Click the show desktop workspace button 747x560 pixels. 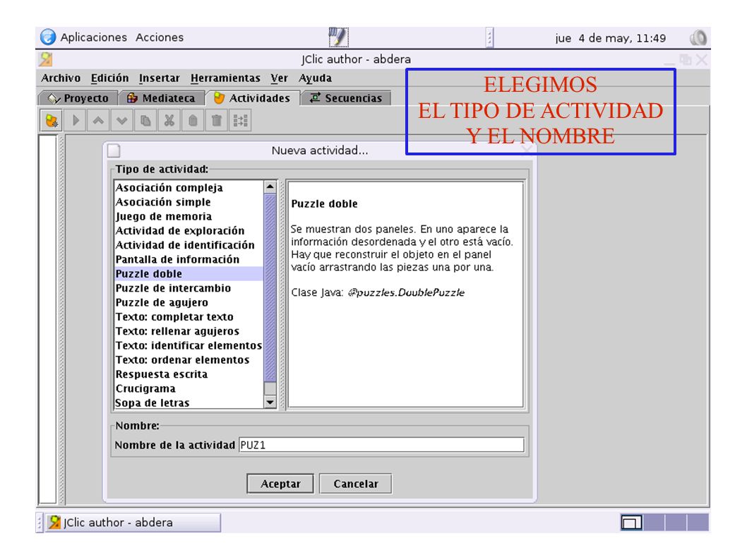[x=631, y=523]
